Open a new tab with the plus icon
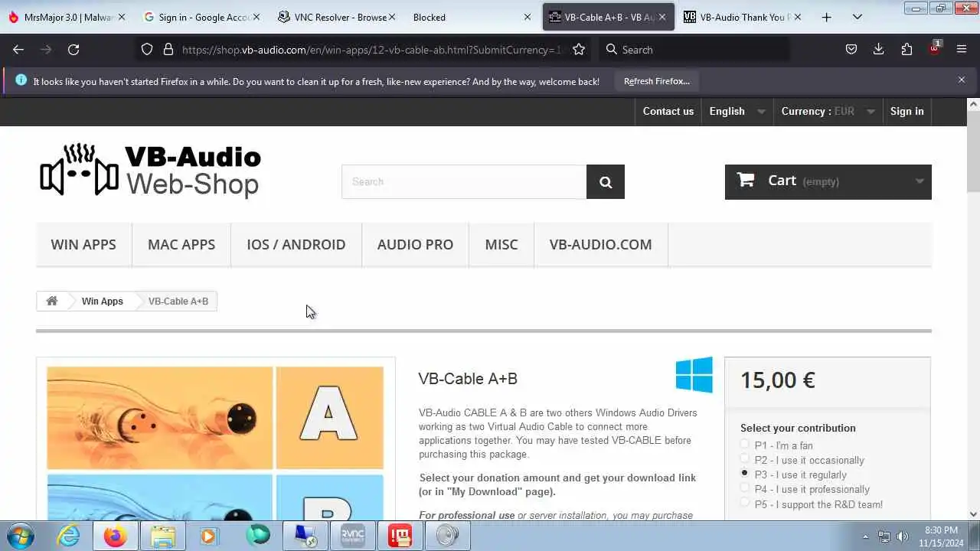The height and width of the screenshot is (551, 980). [826, 17]
